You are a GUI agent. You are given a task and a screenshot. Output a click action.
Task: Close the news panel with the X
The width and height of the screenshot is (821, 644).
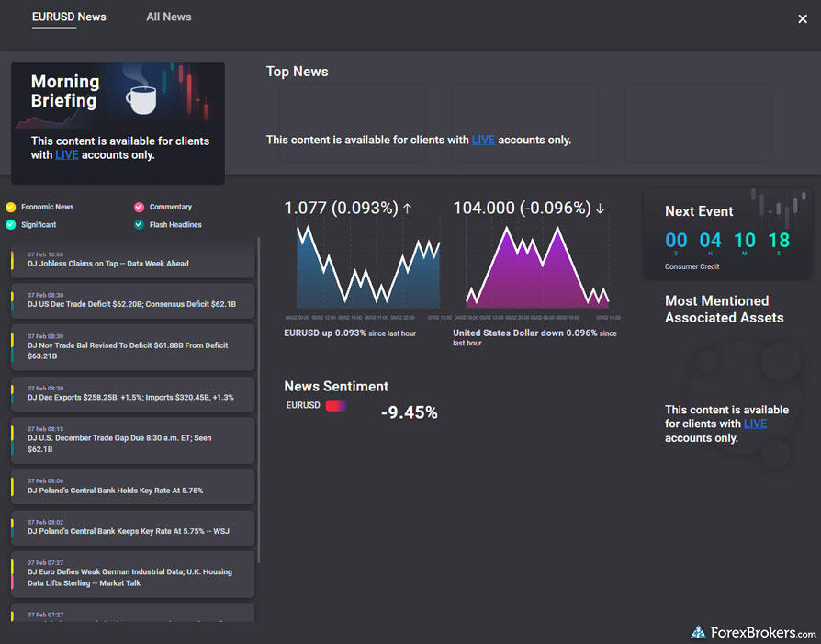tap(802, 19)
